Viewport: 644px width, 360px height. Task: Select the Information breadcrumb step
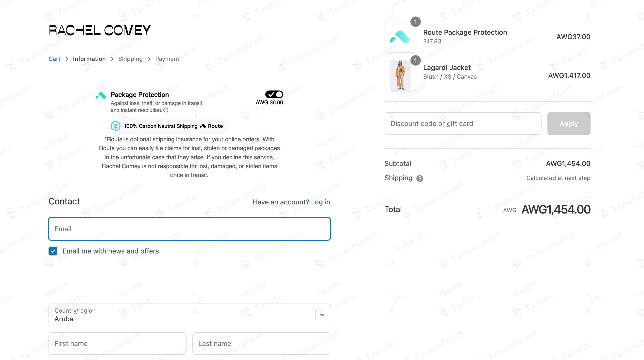pos(89,59)
